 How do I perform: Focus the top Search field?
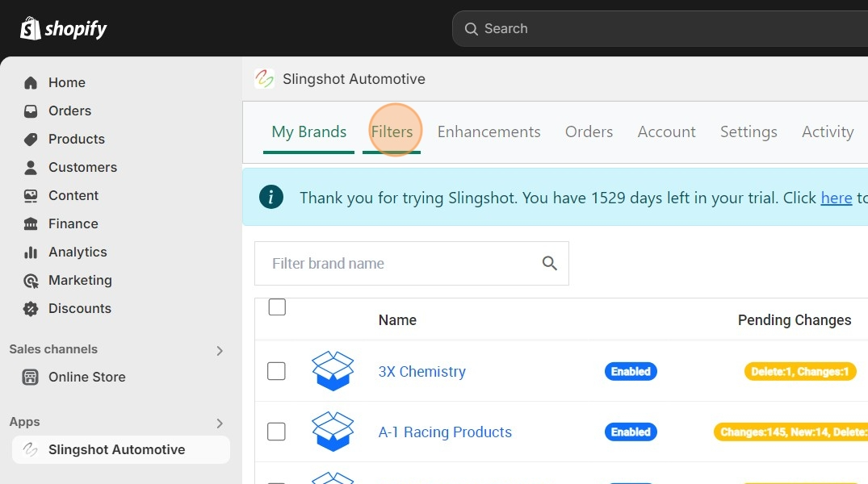660,29
